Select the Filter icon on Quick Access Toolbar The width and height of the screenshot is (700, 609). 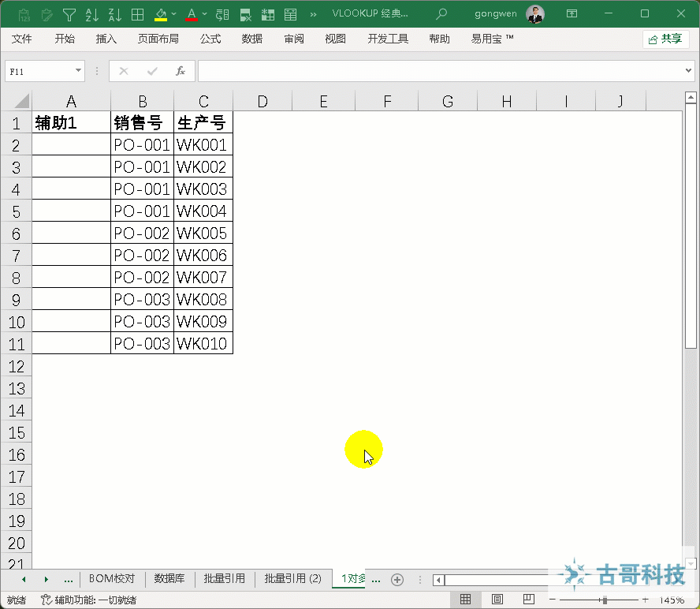pos(69,13)
